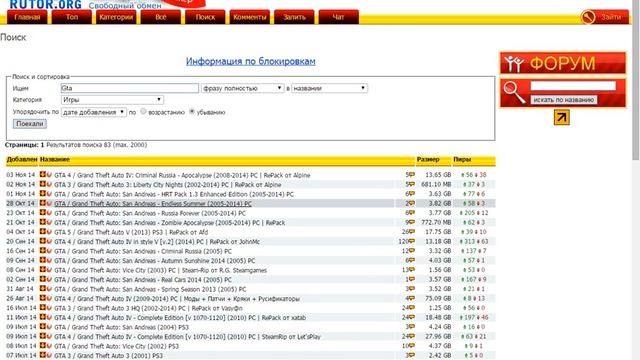Click the magnet icon for HRT Pack 1.3 row

(x=49, y=193)
